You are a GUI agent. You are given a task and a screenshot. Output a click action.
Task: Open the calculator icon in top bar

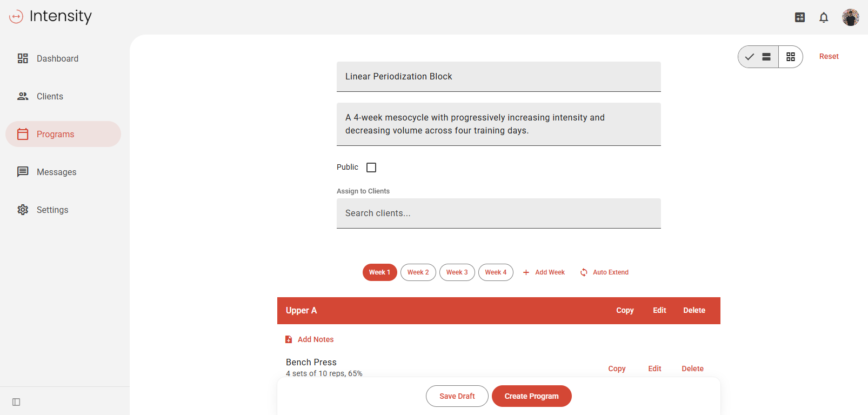[x=800, y=17]
